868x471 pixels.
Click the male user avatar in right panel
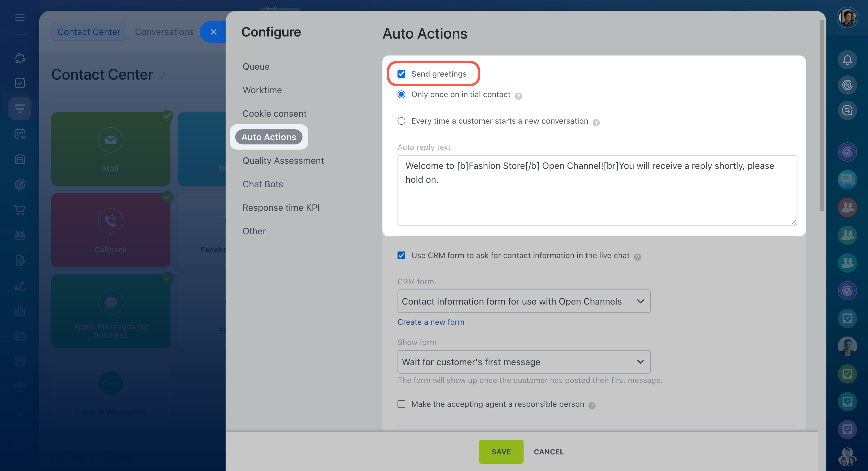click(x=847, y=346)
